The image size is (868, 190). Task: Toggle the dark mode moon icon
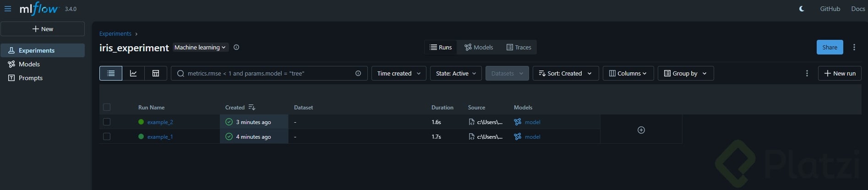(x=802, y=9)
